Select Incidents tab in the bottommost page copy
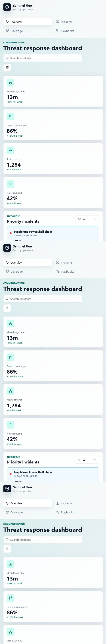 pyautogui.click(x=78, y=503)
